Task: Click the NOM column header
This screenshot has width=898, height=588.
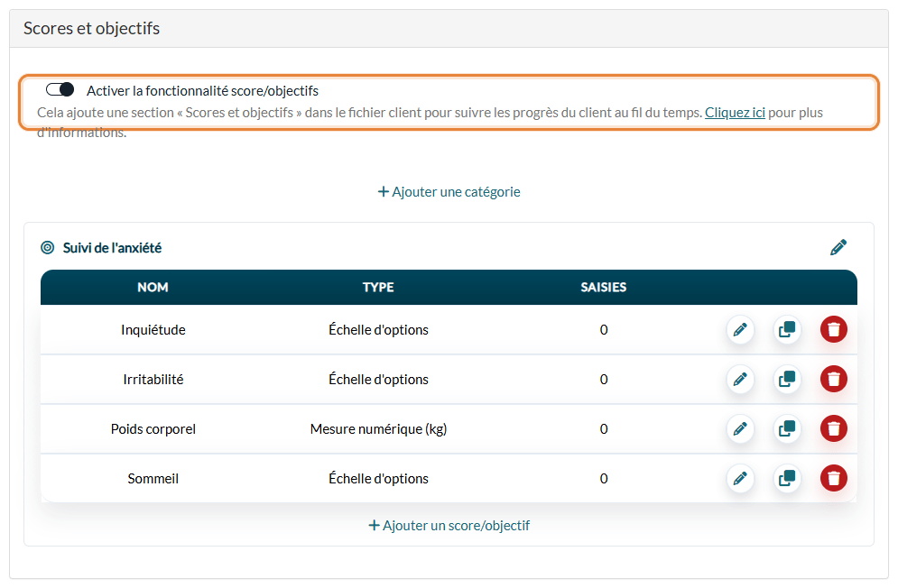Action: pos(153,288)
